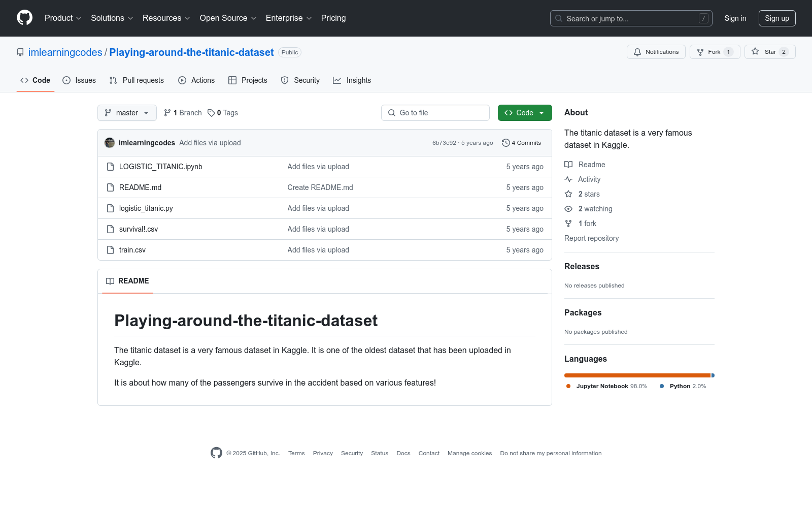This screenshot has width=812, height=508.
Task: Open the Playing-around-the-titanic-dataset repository link
Action: [192, 52]
